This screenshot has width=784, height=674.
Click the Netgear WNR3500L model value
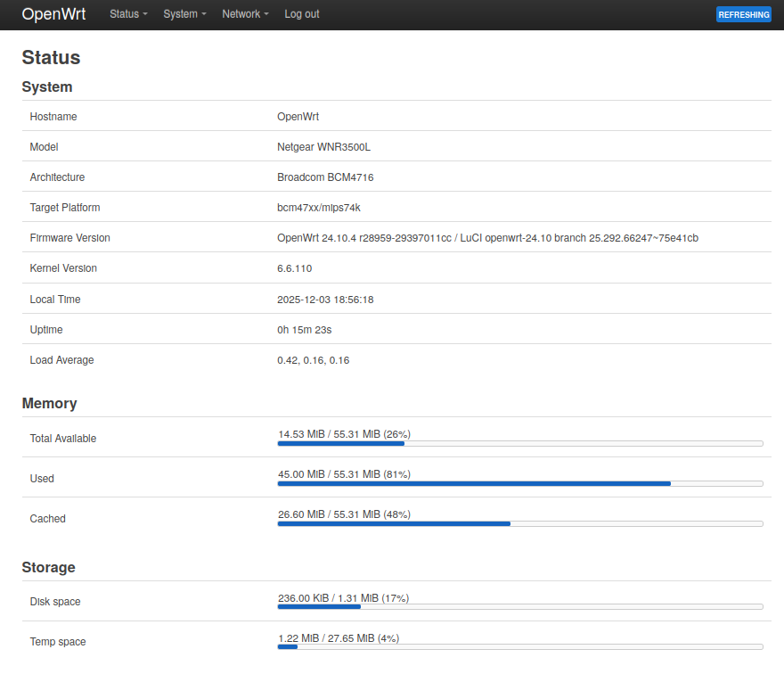pos(323,147)
